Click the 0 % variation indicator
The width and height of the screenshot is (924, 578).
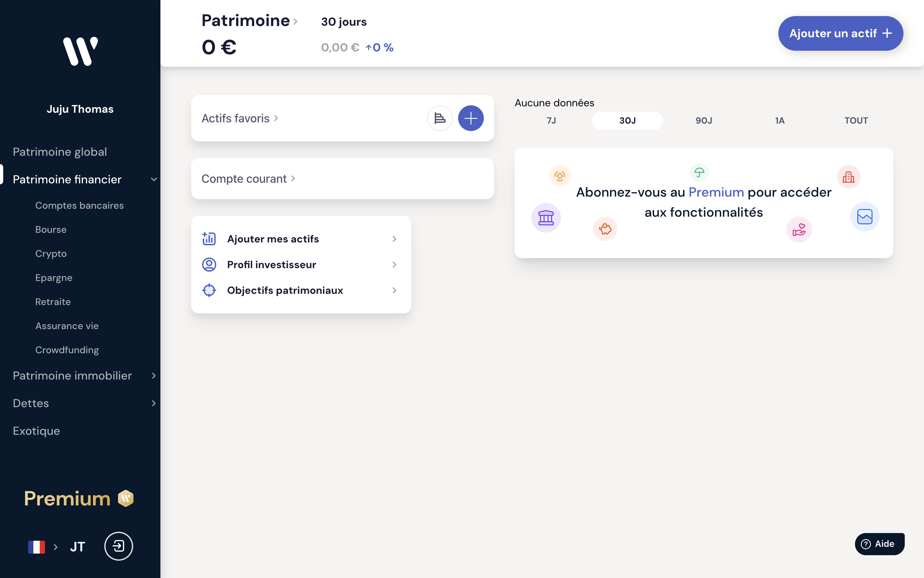[x=379, y=47]
